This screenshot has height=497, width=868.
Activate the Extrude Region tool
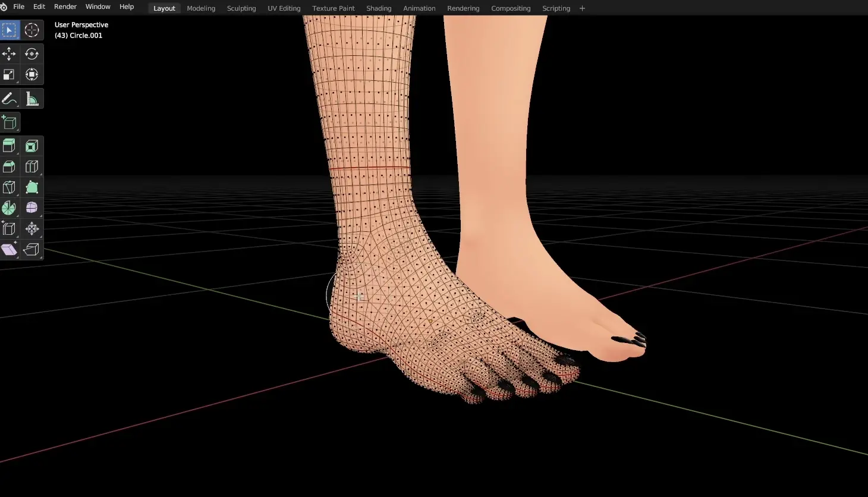click(10, 146)
